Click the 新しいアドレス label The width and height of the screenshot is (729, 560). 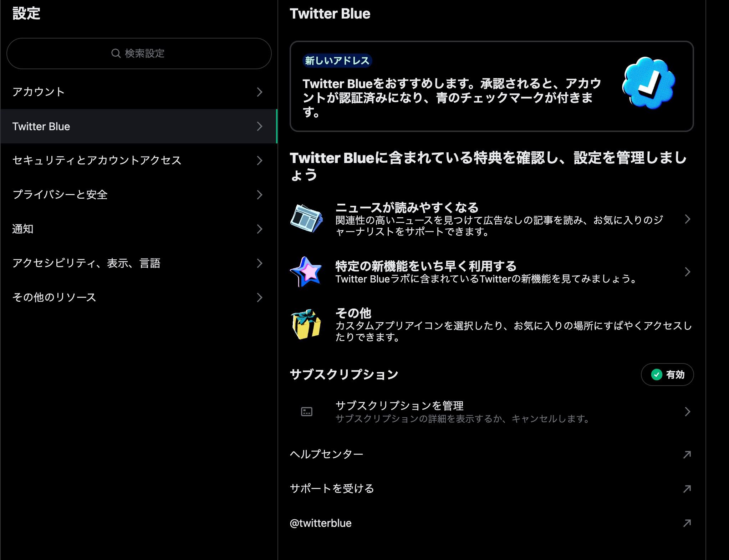coord(337,61)
